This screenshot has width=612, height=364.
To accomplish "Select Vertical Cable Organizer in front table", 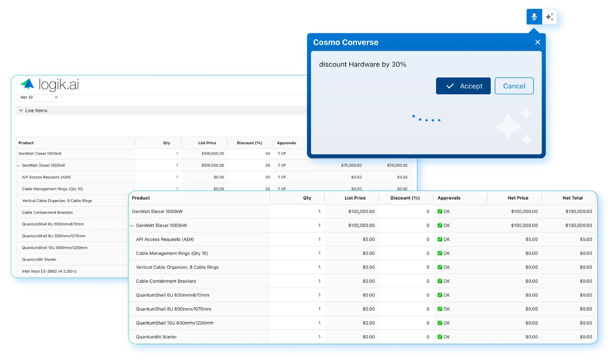I will [x=177, y=267].
